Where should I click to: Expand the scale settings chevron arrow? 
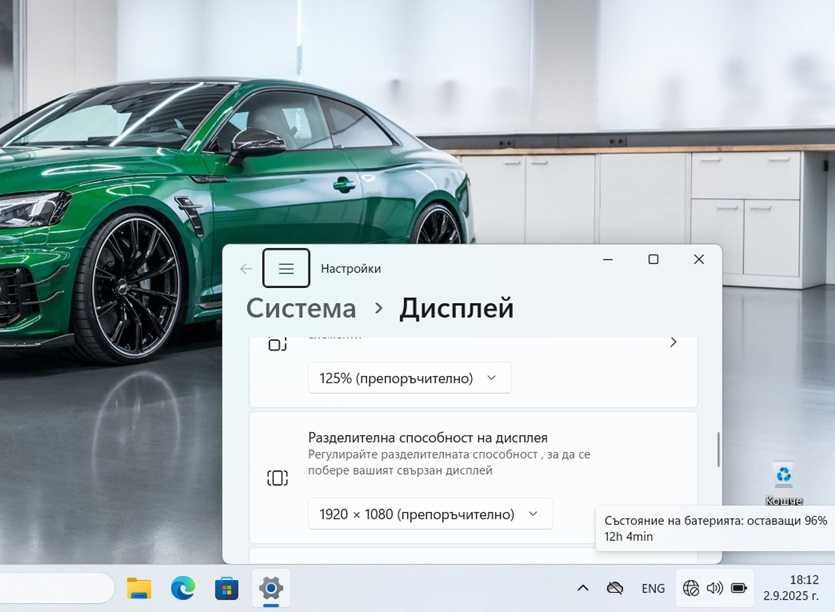click(673, 342)
